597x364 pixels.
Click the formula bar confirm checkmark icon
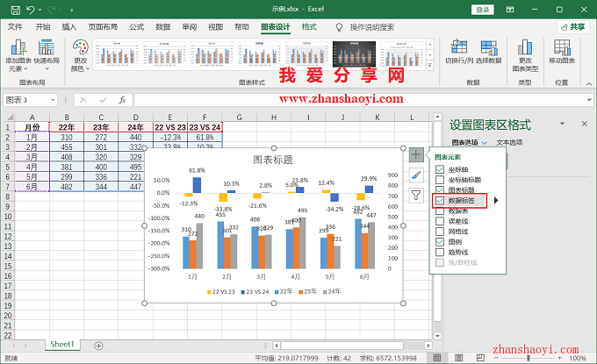click(x=103, y=100)
